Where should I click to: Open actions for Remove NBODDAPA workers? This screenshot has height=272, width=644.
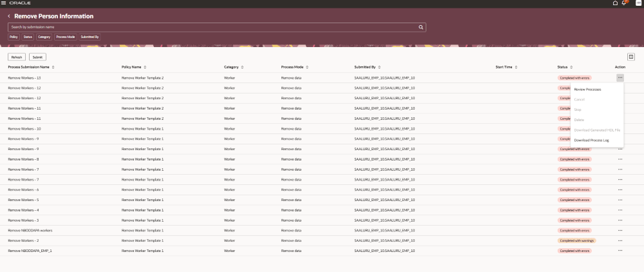tap(620, 231)
